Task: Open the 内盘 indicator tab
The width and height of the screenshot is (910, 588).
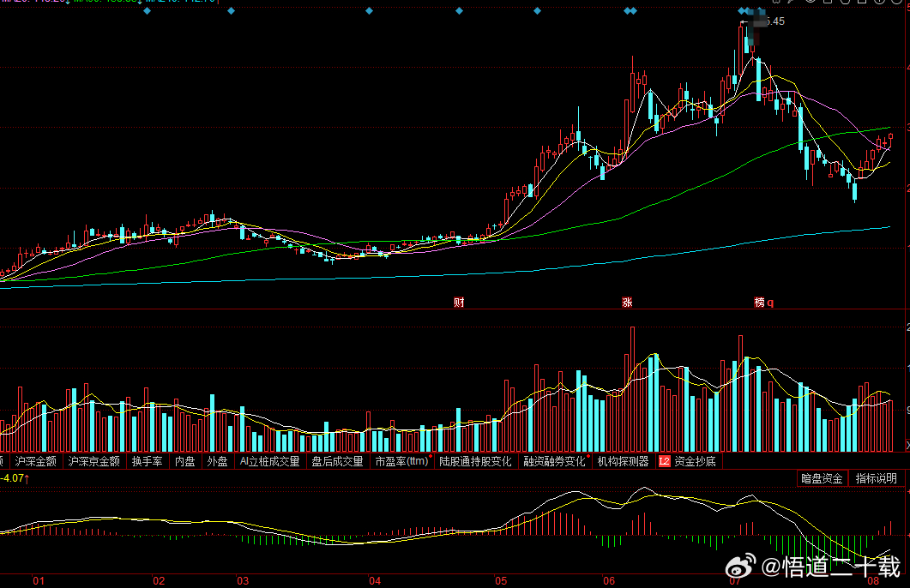Action: click(184, 461)
